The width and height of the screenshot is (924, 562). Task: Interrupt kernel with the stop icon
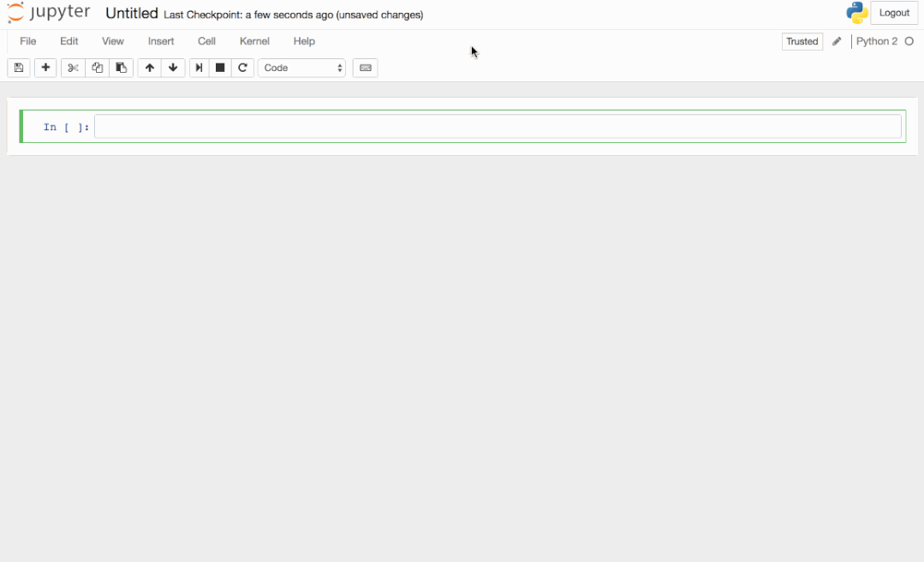coord(220,68)
